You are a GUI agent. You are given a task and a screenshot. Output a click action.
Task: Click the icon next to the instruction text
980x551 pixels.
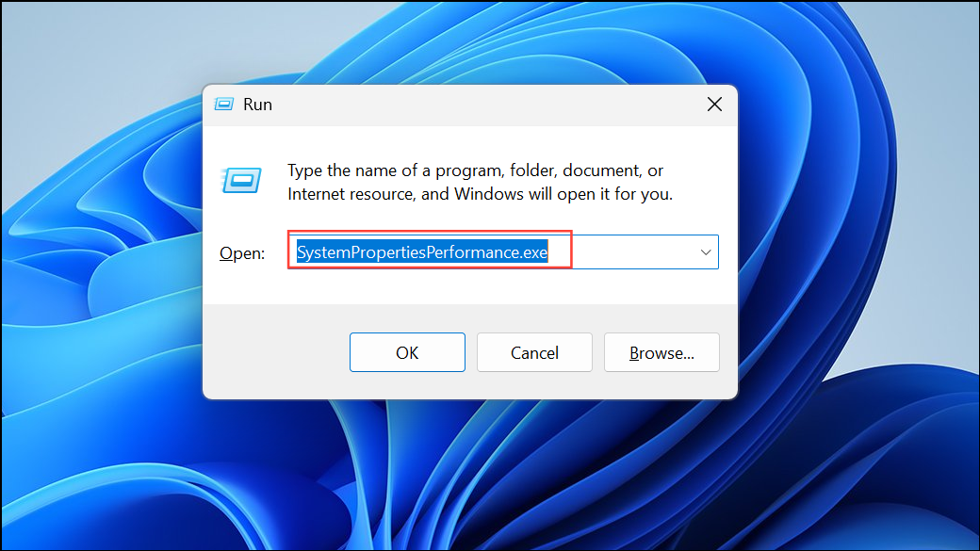(242, 181)
